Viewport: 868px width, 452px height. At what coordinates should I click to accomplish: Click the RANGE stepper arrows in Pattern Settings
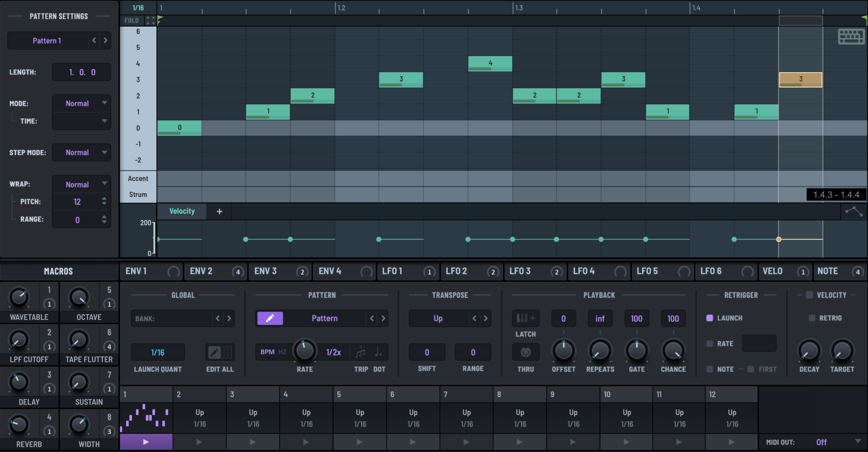click(104, 219)
